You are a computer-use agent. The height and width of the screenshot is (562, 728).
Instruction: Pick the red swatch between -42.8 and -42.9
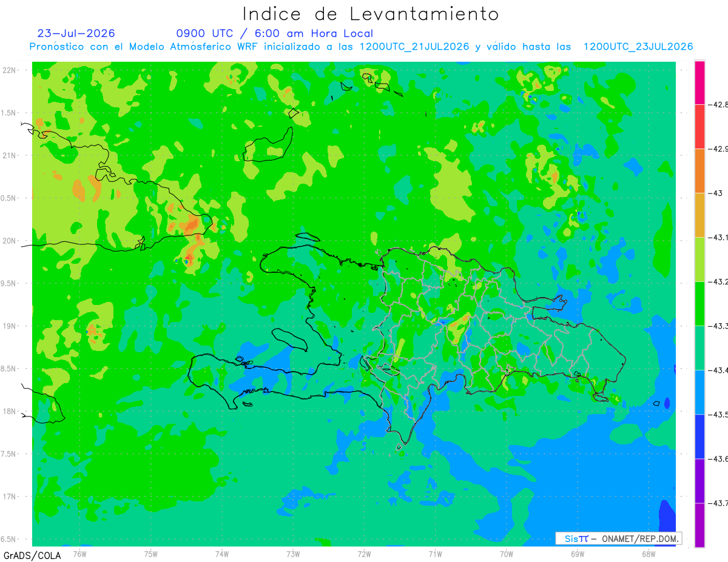point(699,127)
